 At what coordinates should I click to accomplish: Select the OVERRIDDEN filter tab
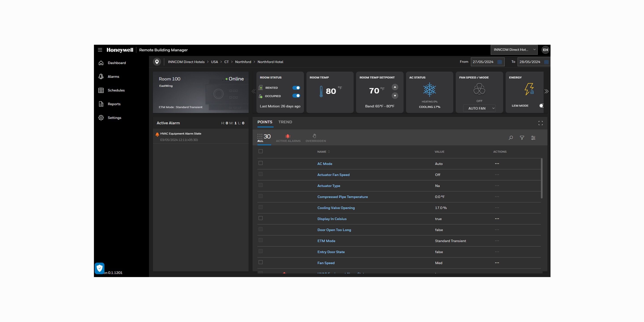[316, 138]
